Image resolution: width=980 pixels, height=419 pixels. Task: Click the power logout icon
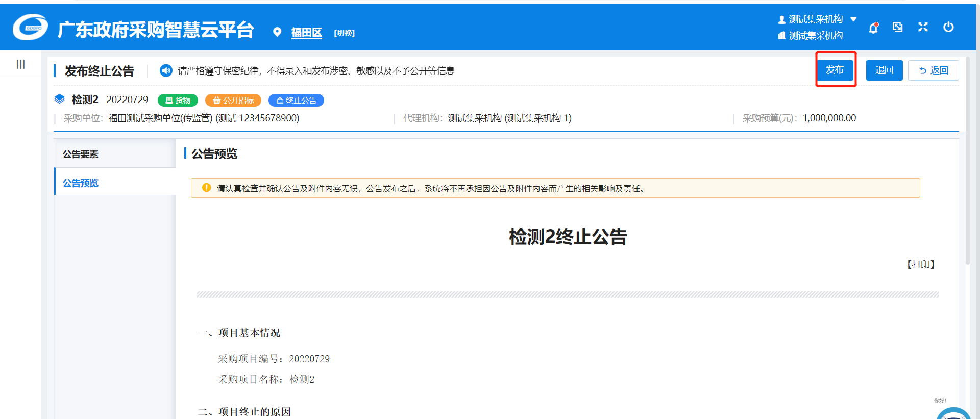tap(948, 27)
